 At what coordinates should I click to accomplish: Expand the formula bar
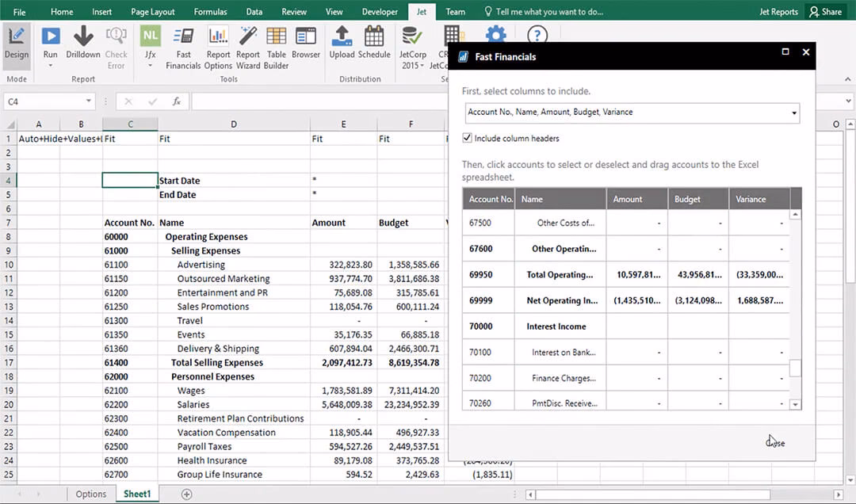[x=848, y=101]
